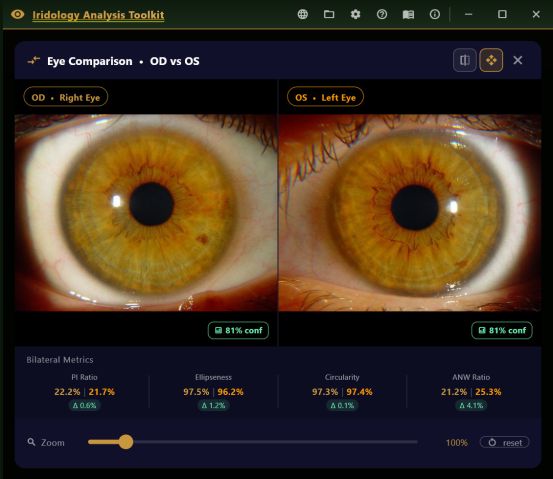Open the folder icon in title bar
Viewport: 553px width, 479px height.
click(329, 14)
